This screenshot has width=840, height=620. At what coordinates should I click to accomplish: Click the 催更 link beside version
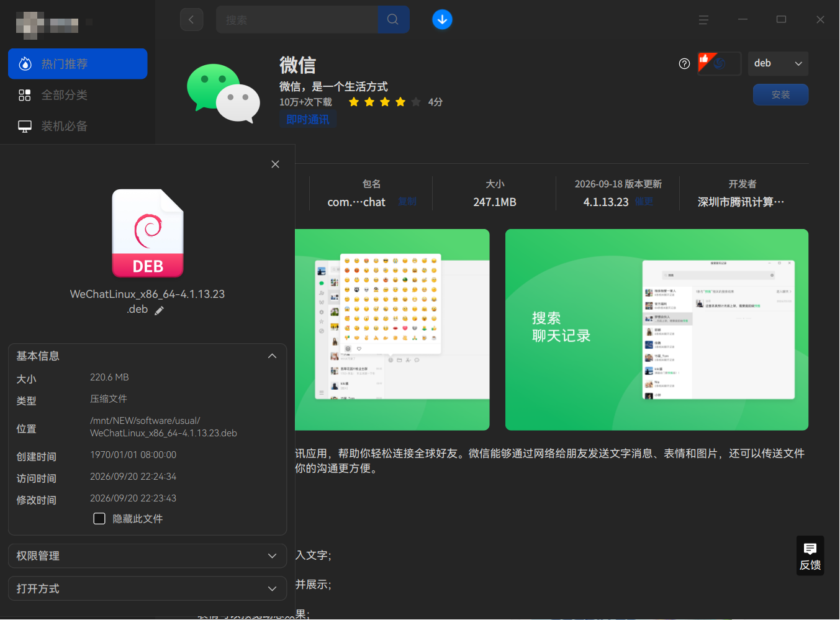coord(644,202)
